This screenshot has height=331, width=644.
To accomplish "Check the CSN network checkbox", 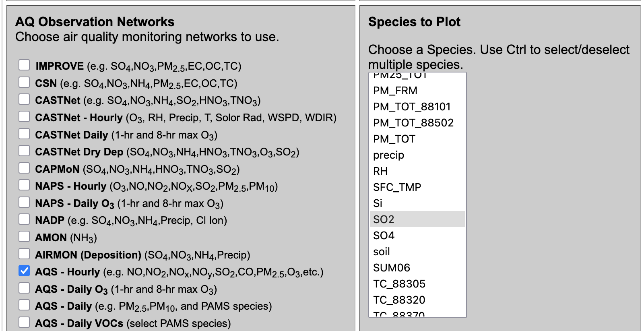I will pos(24,82).
